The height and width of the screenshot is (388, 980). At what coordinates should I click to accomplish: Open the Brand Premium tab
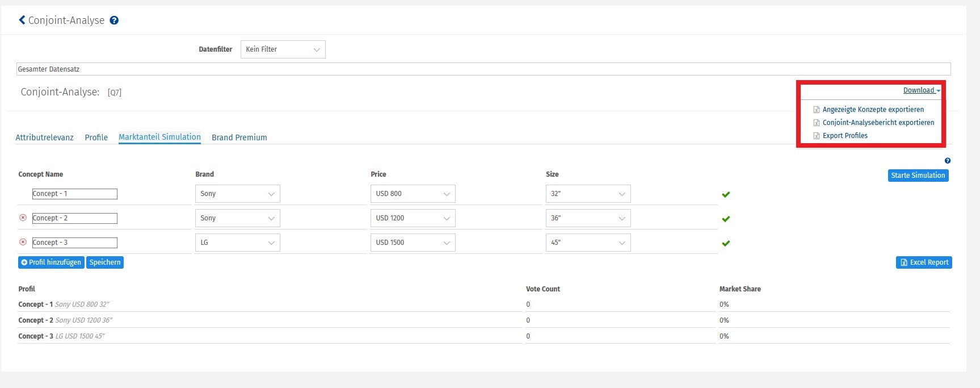239,137
